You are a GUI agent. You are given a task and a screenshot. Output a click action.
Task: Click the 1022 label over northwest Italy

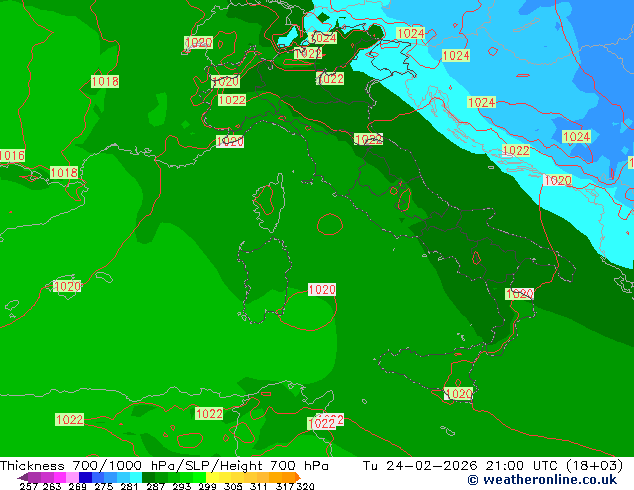pyautogui.click(x=232, y=99)
